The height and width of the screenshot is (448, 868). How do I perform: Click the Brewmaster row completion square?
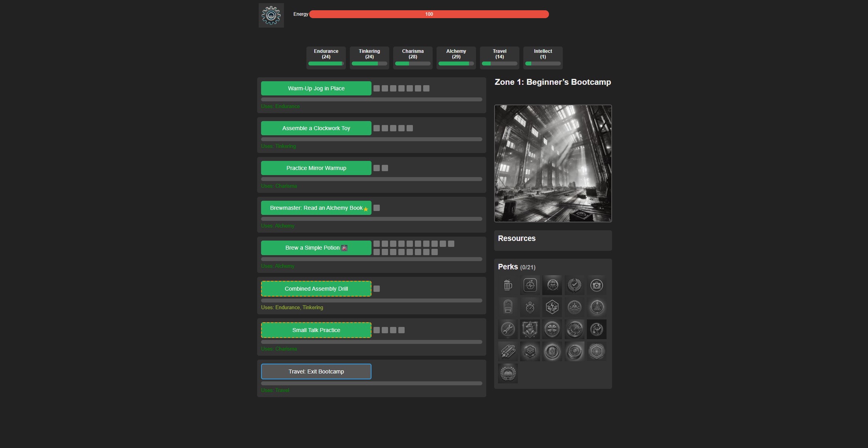377,208
